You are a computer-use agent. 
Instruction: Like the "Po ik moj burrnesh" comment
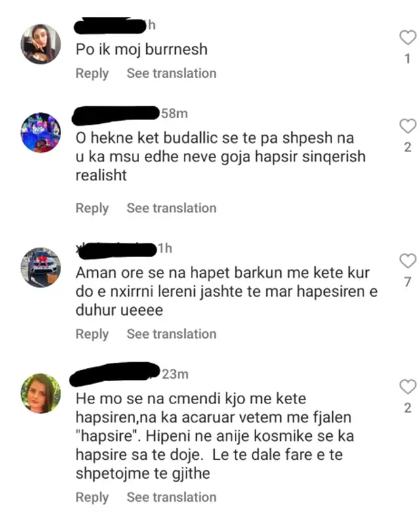[x=408, y=37]
